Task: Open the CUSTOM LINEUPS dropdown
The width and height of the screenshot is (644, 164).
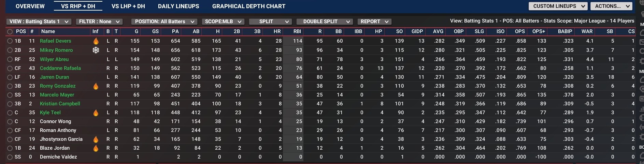Action: click(x=558, y=6)
